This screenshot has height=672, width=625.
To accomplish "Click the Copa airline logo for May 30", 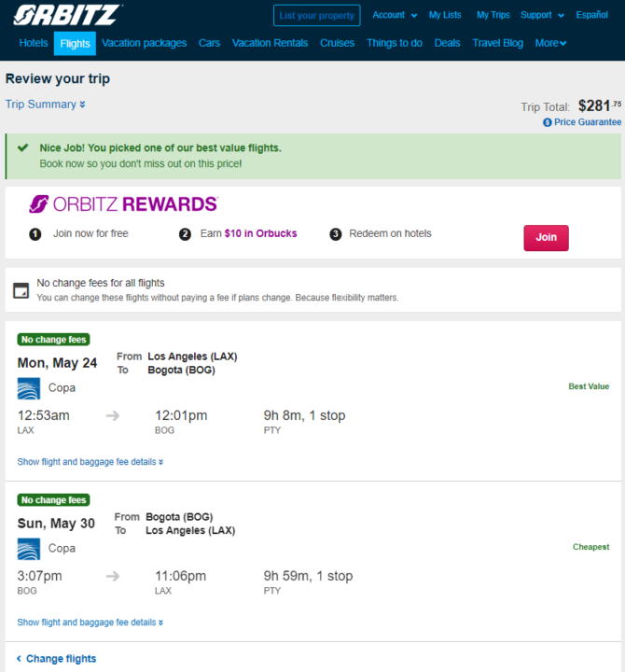I will tap(29, 549).
